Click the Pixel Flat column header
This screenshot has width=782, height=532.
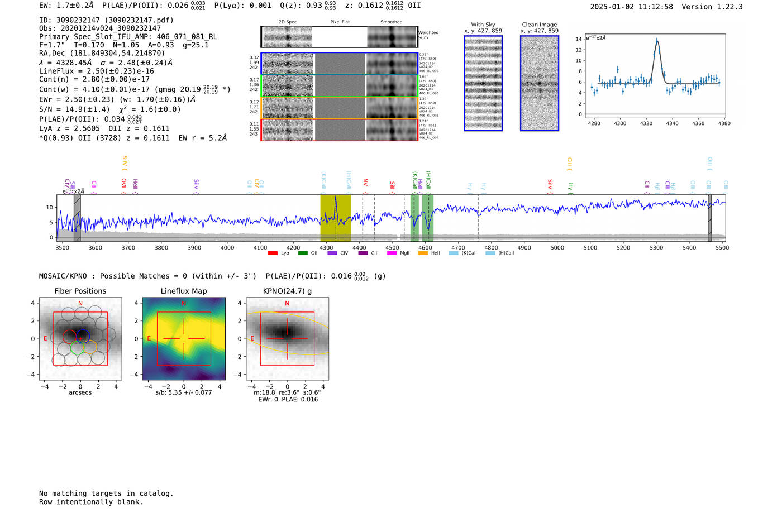point(340,22)
